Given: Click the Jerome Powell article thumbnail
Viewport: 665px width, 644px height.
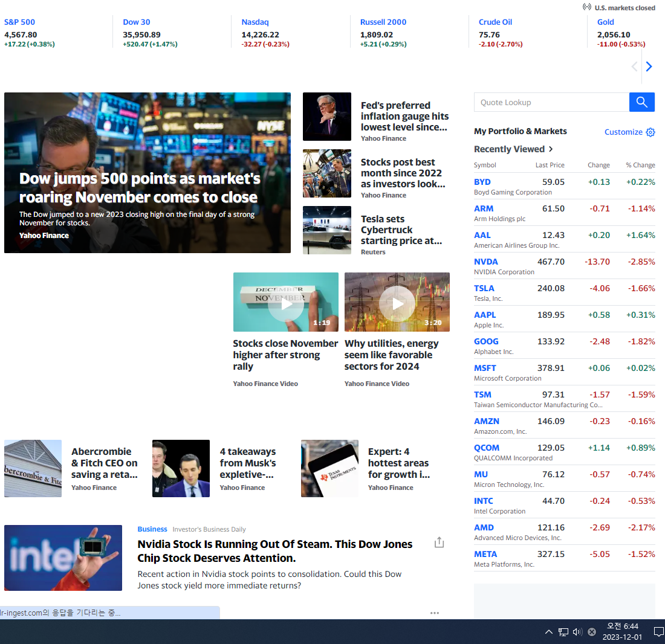Looking at the screenshot, I should point(326,117).
